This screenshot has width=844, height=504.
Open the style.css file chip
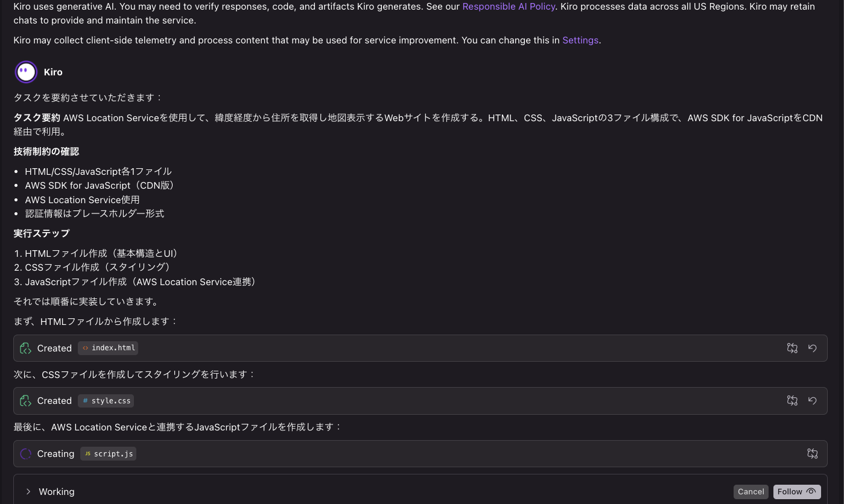coord(106,400)
